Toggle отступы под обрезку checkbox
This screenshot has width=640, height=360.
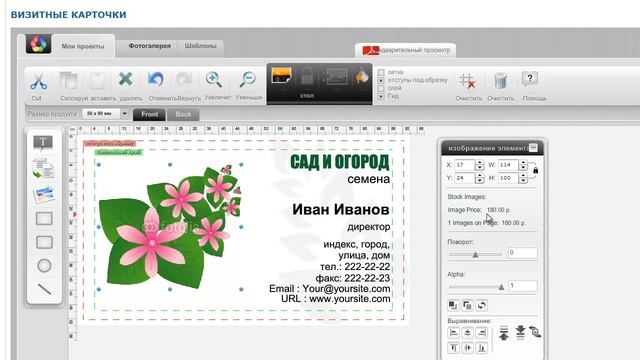pos(381,80)
